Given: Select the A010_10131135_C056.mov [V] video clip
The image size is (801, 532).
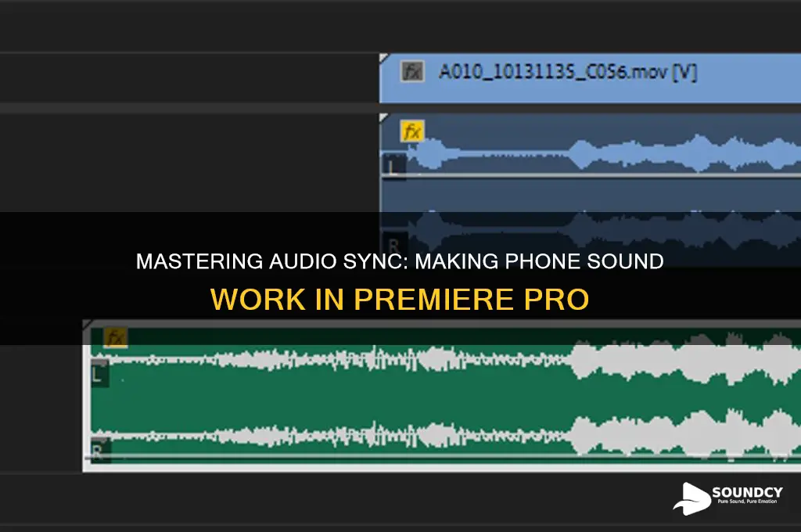Looking at the screenshot, I should [590, 78].
